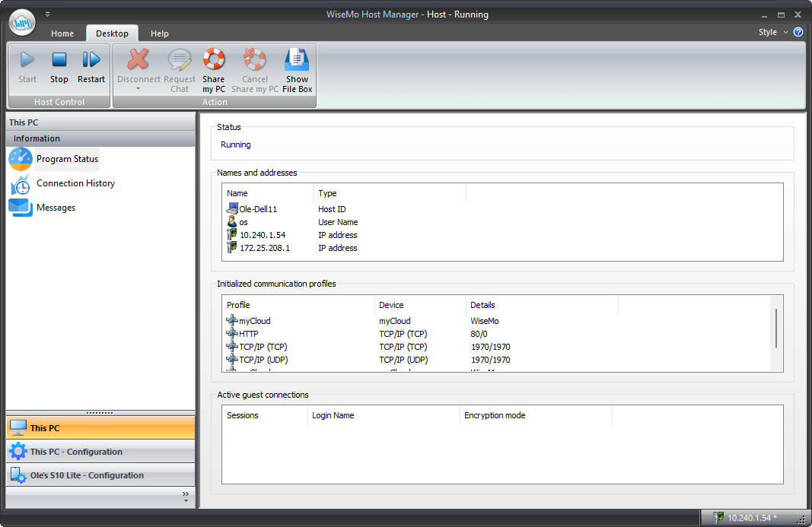Open the Help tab
The image size is (812, 527).
pos(159,33)
